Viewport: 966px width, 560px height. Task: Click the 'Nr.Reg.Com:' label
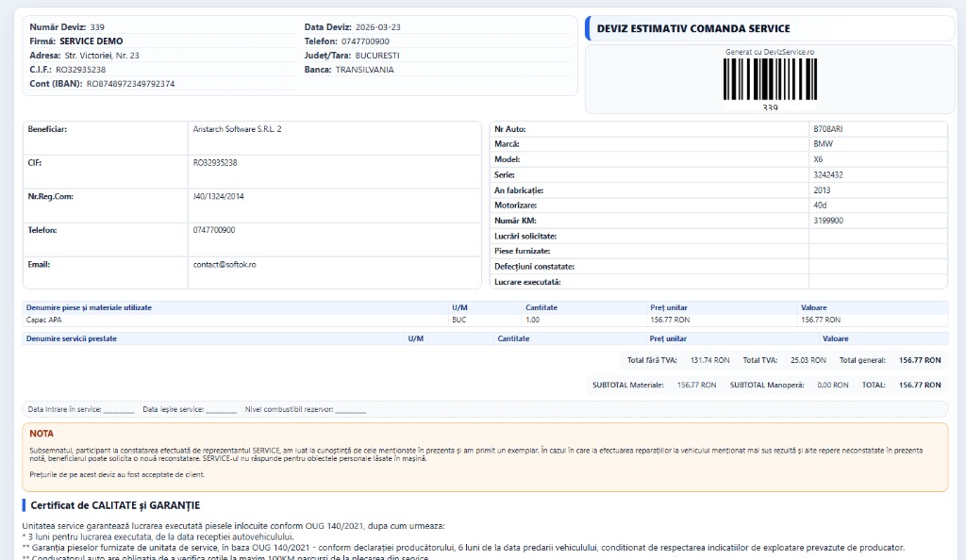pyautogui.click(x=51, y=196)
